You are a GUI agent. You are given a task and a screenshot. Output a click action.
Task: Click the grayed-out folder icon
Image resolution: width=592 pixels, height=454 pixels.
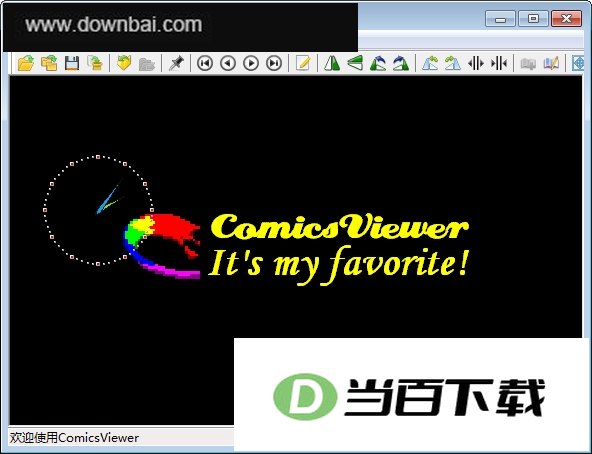[x=147, y=64]
